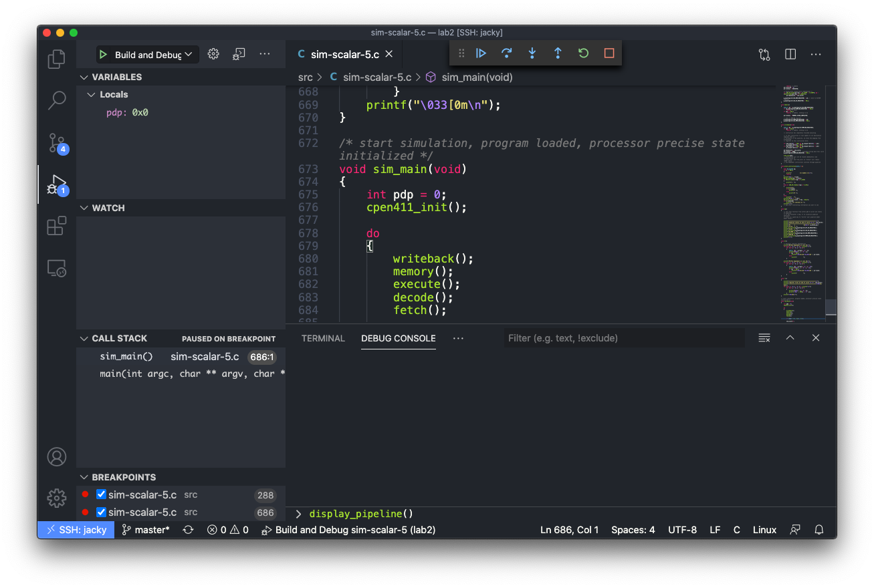Click the debug console filter input
The image size is (874, 588).
tap(624, 338)
